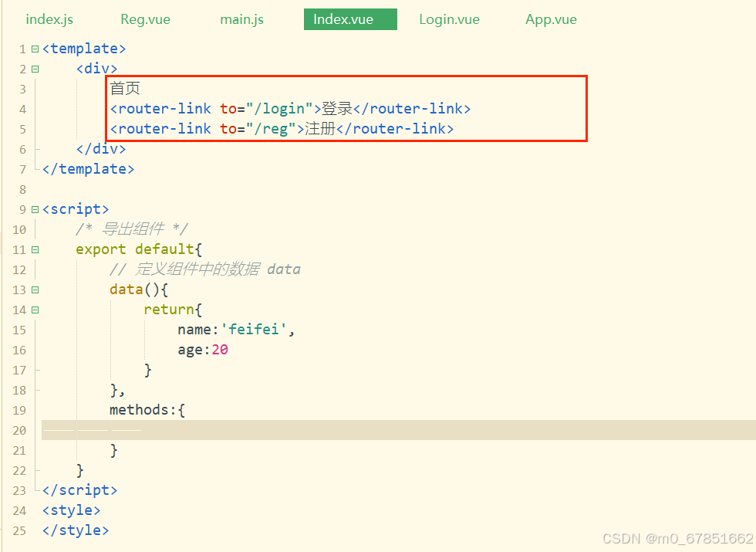This screenshot has height=552, width=756.
Task: Place cursor on the highlighted empty line 20
Action: coord(398,430)
